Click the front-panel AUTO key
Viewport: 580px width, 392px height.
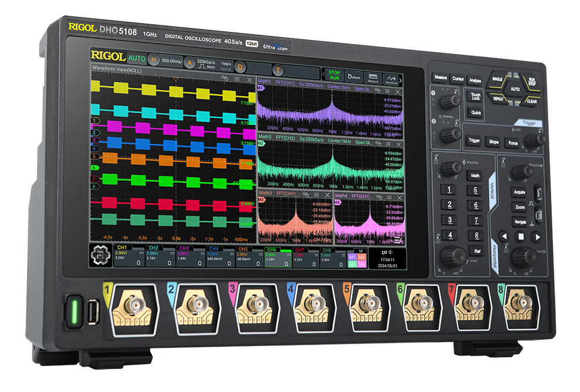tap(515, 89)
